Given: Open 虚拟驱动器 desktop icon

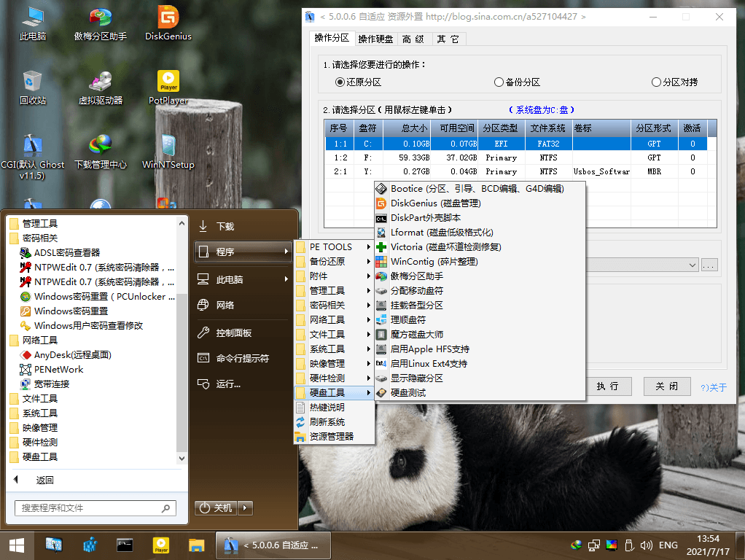Looking at the screenshot, I should coord(101,87).
